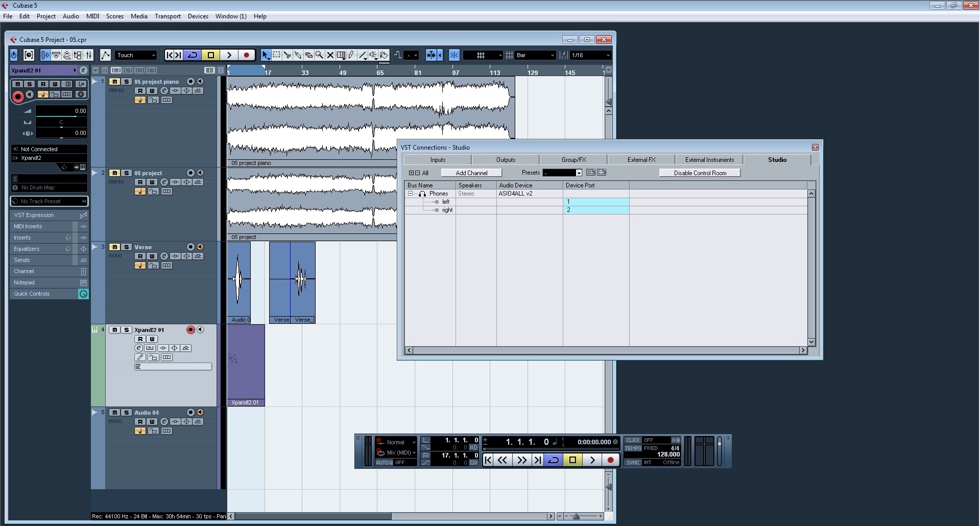Switch to the Inputs tab

[438, 160]
